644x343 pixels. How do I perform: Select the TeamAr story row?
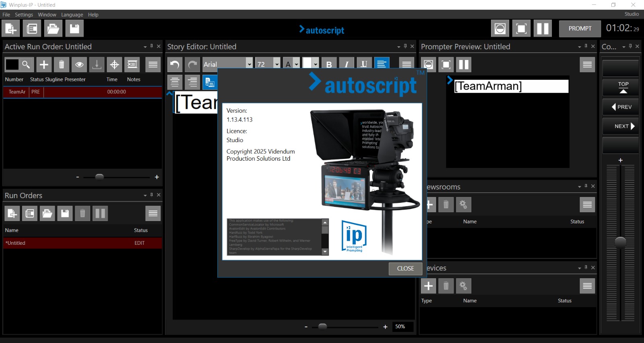83,92
